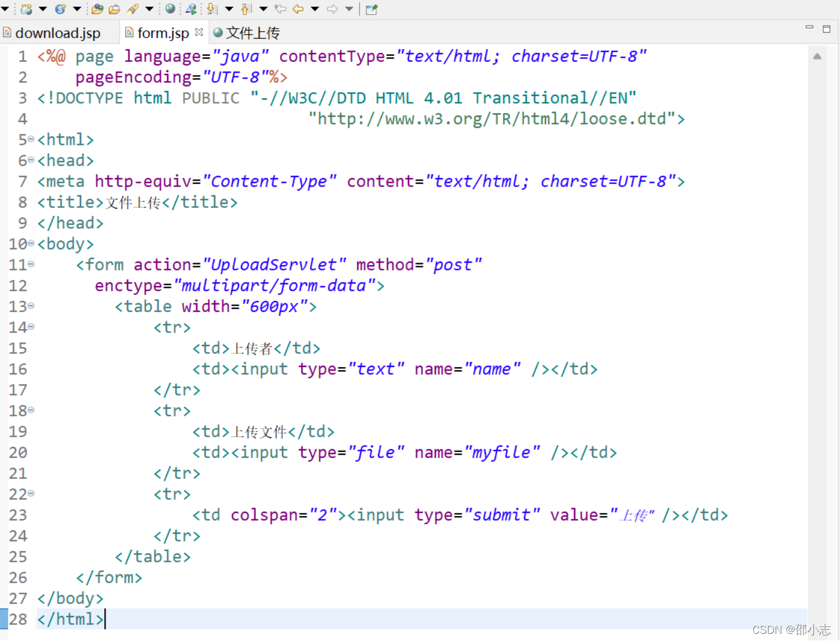Screen dimensions: 840x641
Task: Click the new servlet icon with S
Action: [60, 9]
